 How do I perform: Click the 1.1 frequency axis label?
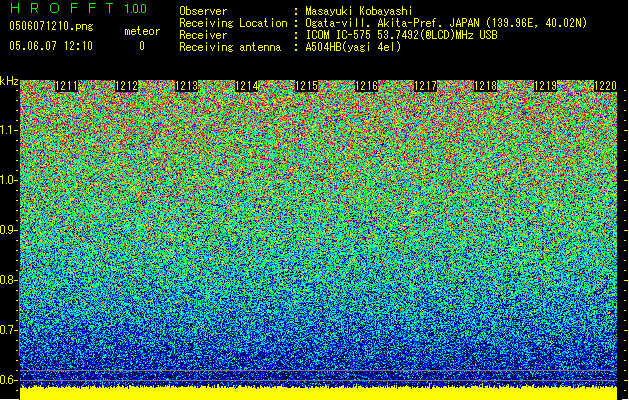[x=9, y=130]
